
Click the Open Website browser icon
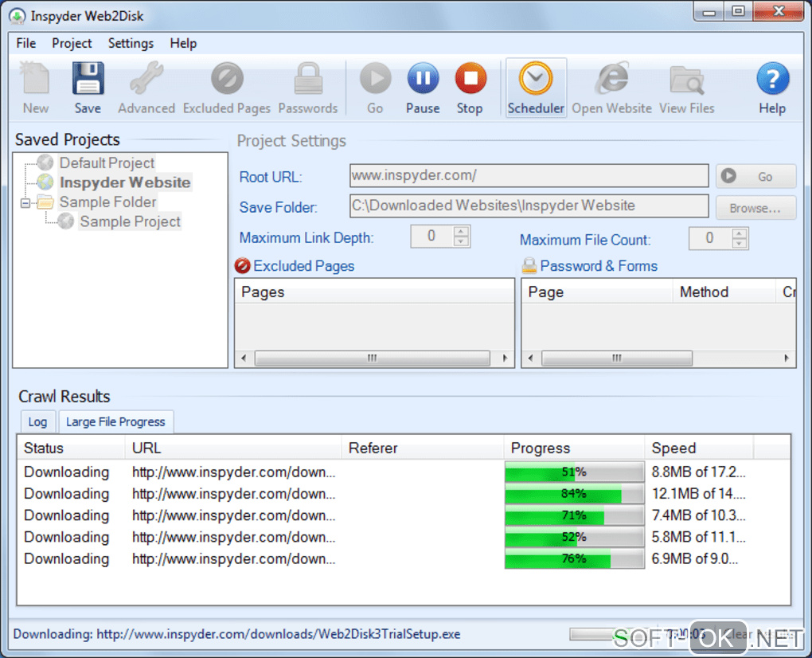[612, 79]
